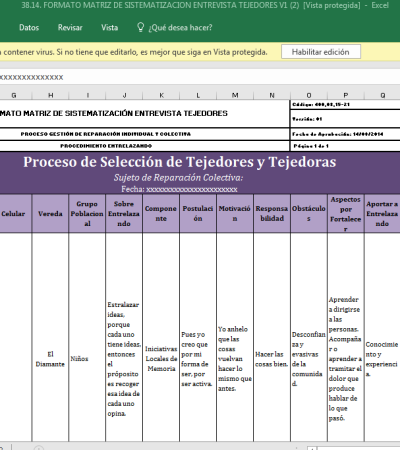The width and height of the screenshot is (400, 450).
Task: Click 'PROCESO GESTIÓN DE REPARACIÓN INDIVIDUAL Y COLECTIVA' cell
Action: coord(145,134)
